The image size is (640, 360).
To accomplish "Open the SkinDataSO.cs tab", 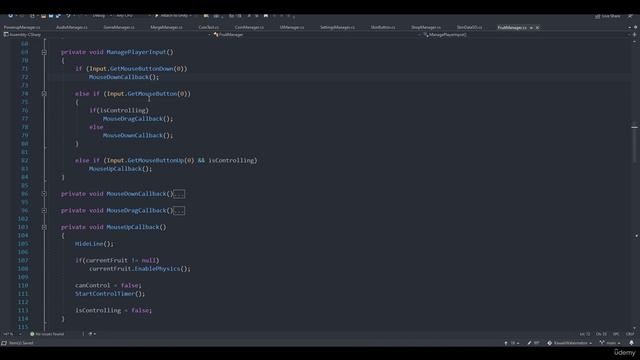I will (469, 27).
